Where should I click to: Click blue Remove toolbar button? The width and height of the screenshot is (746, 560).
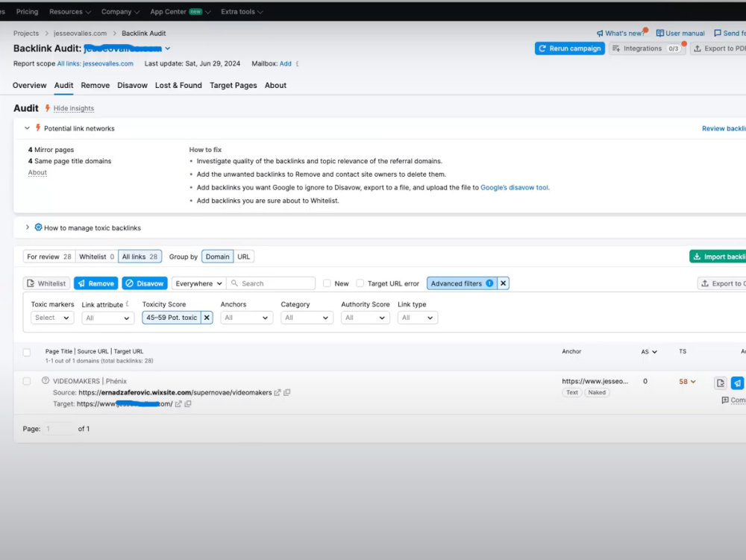(x=96, y=283)
